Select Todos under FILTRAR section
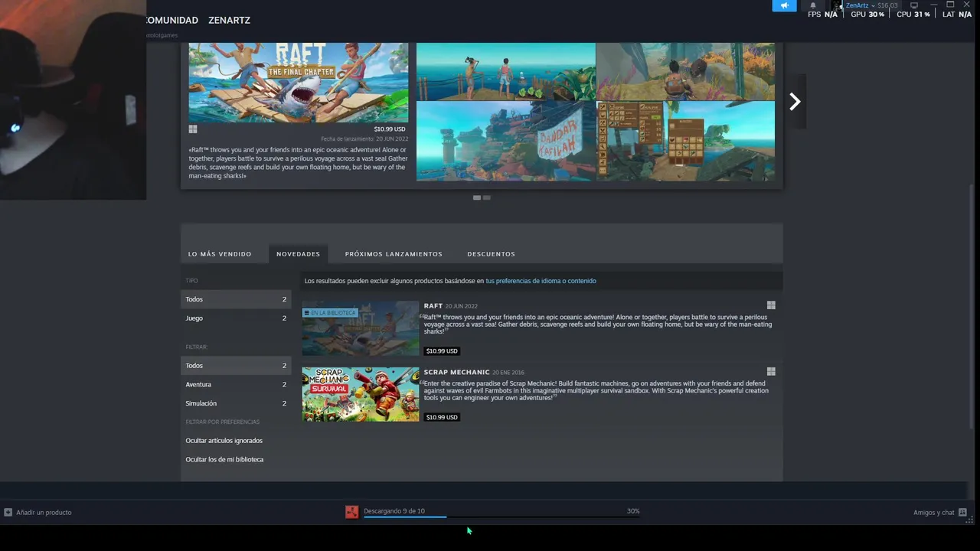Screen dimensions: 980x551 point(236,366)
